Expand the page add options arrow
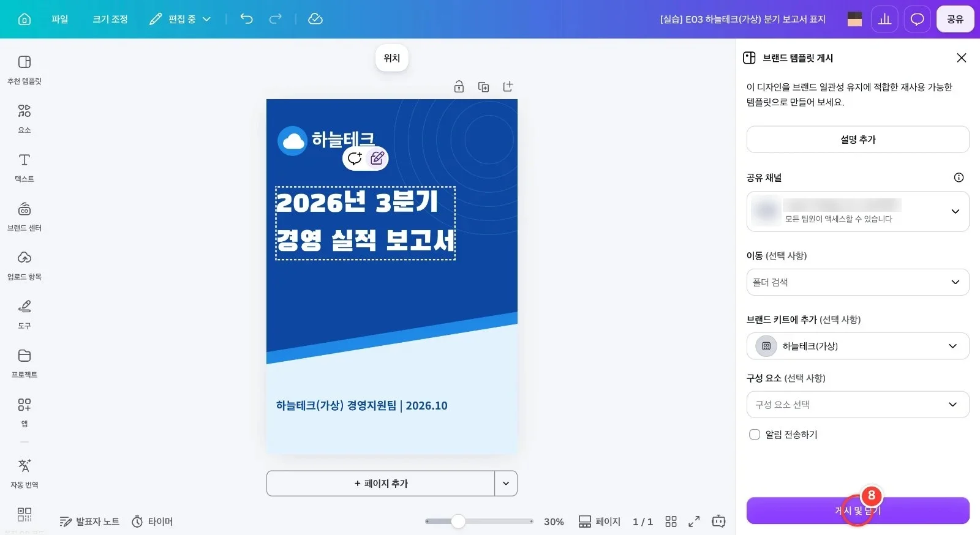The height and width of the screenshot is (535, 980). [506, 484]
